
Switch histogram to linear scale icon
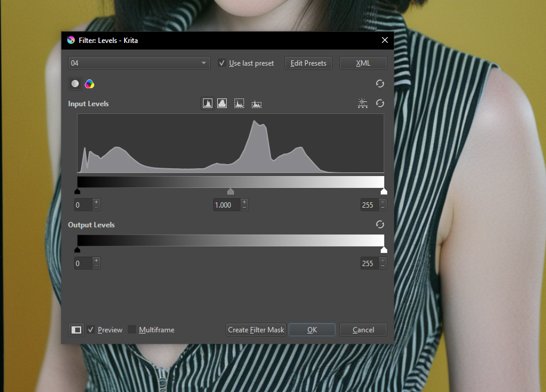click(x=208, y=103)
